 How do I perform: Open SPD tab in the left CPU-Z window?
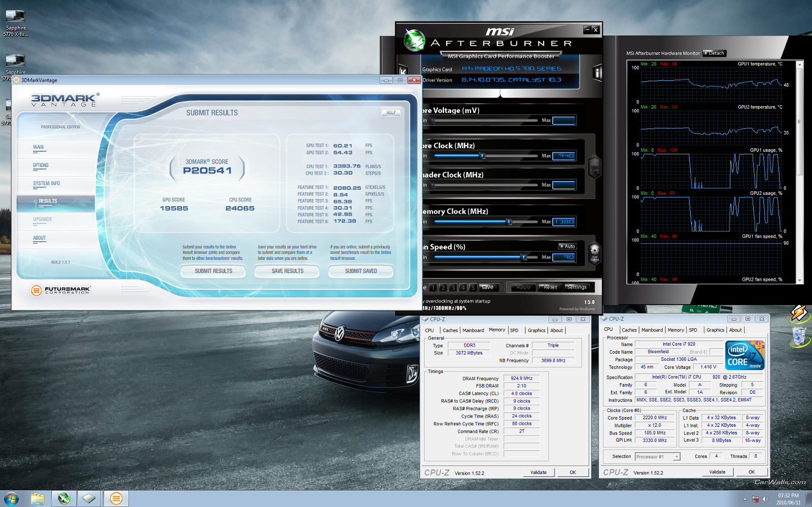coord(514,330)
